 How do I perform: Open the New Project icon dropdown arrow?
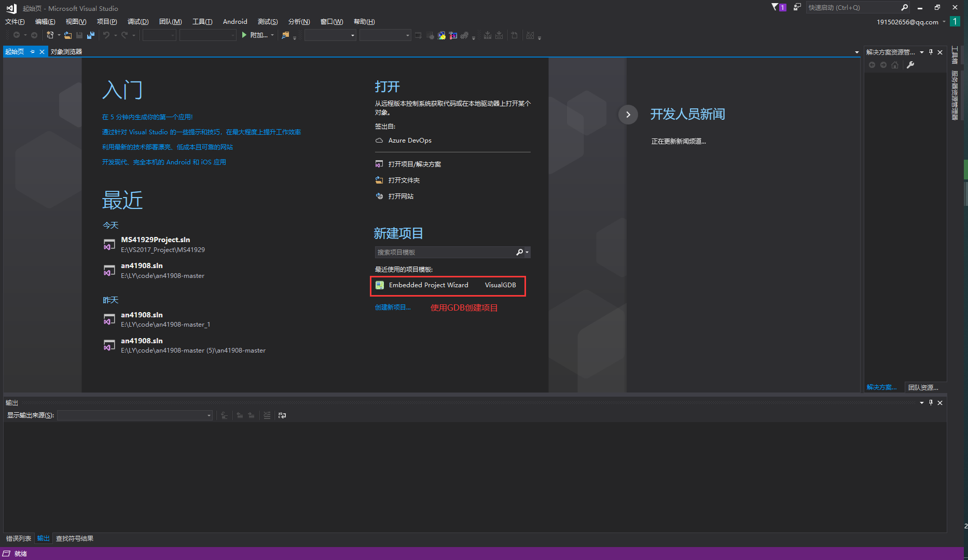click(x=59, y=35)
